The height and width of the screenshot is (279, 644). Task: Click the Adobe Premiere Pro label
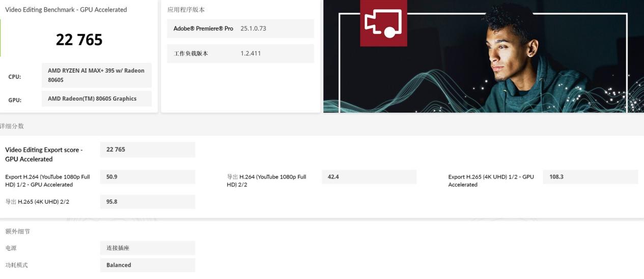pos(203,28)
